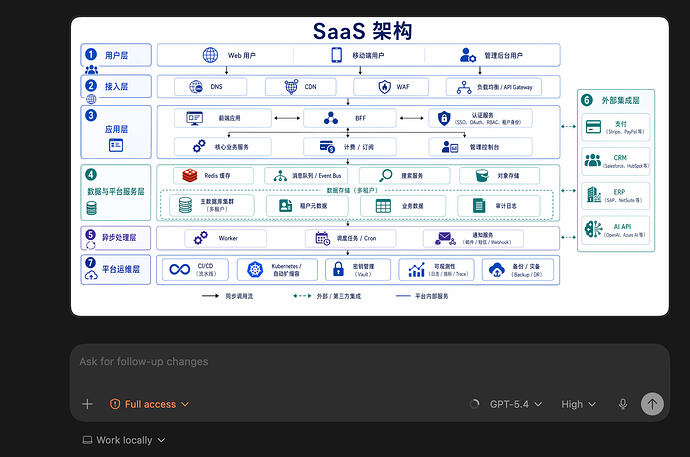Viewport: 690px width, 457px height.
Task: Open the GPT-5.4 model dropdown
Action: tap(516, 404)
